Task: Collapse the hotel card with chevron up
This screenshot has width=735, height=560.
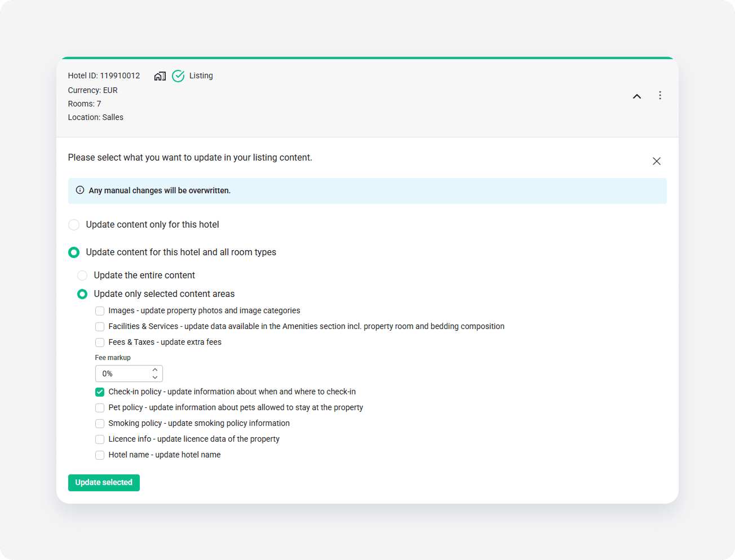Action: point(637,96)
